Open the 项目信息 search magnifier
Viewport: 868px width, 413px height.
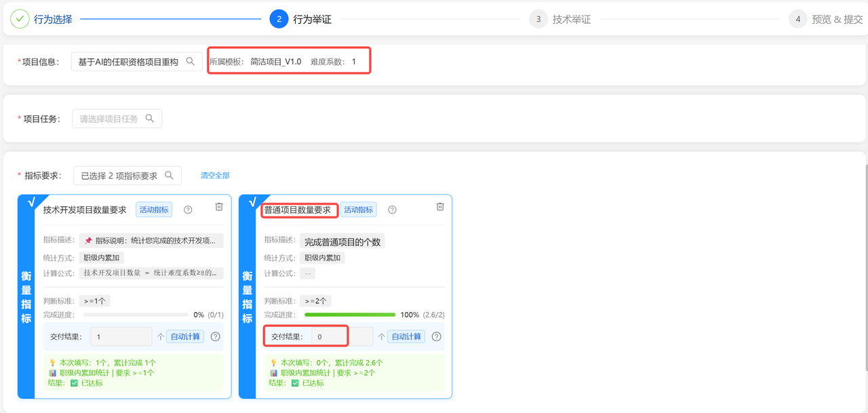(191, 61)
